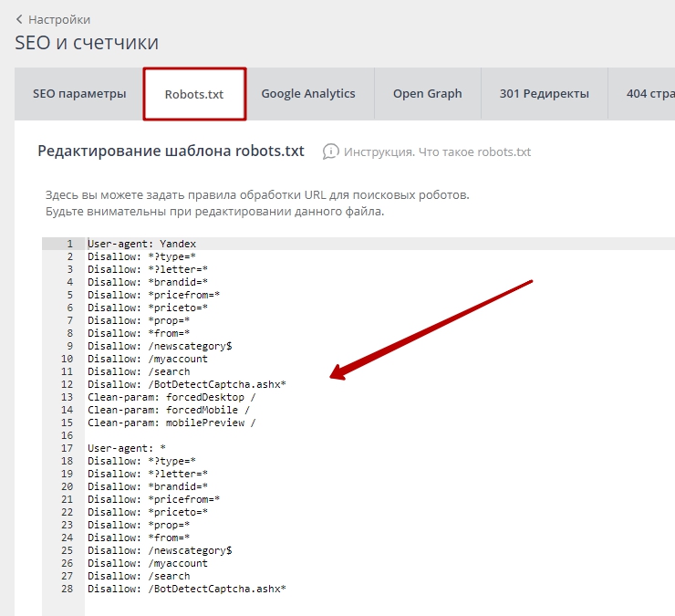The height and width of the screenshot is (616, 675).
Task: Click line 12 with BotDetectCaptcha.ashx rule
Action: [x=187, y=384]
